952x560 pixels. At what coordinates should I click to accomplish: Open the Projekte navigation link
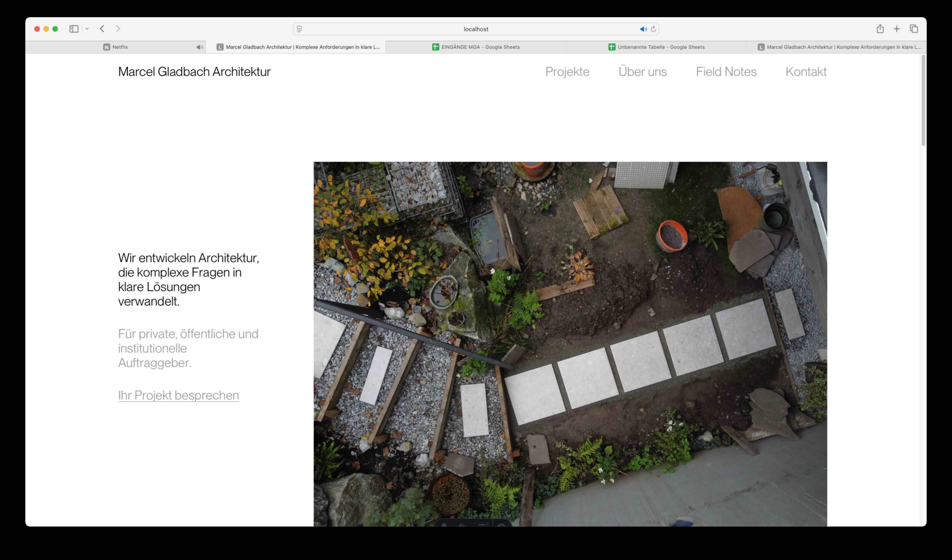567,72
